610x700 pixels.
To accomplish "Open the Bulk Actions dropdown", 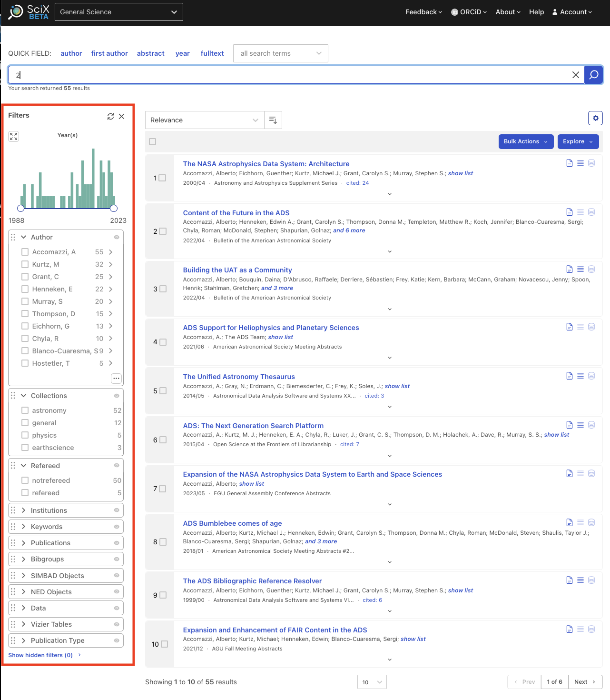I will tap(526, 141).
